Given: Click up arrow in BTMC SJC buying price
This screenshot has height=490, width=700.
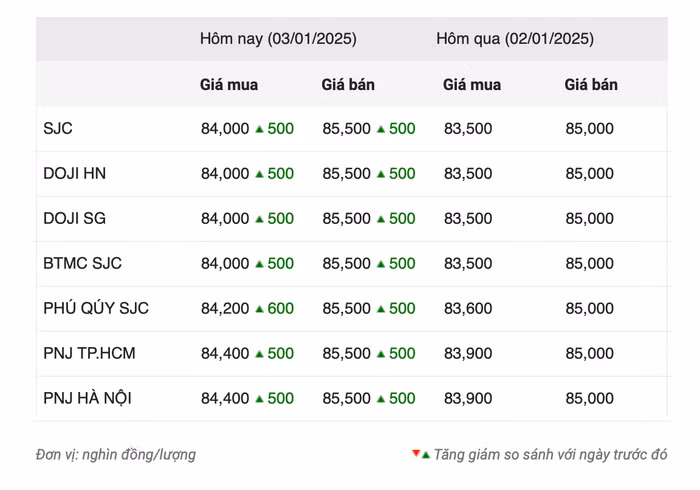Looking at the screenshot, I should [259, 264].
